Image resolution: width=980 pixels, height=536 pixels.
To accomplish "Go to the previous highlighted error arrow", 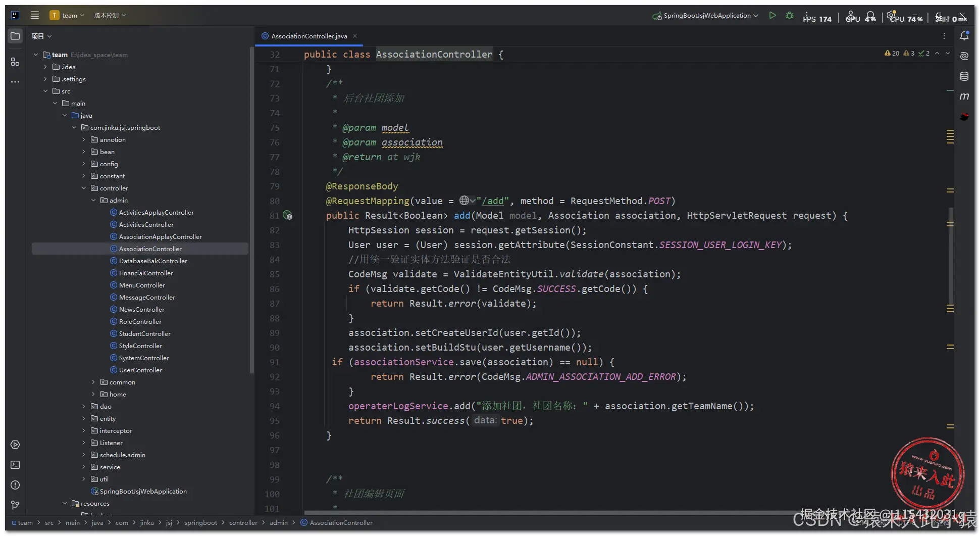I will 937,53.
